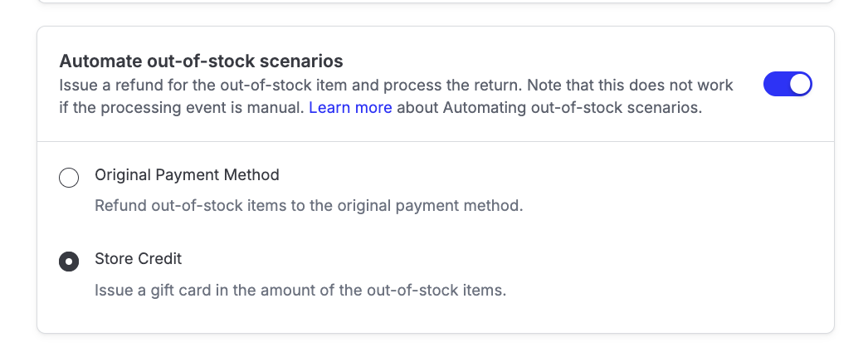Click the words 'if the processing event is manual'

pos(179,108)
